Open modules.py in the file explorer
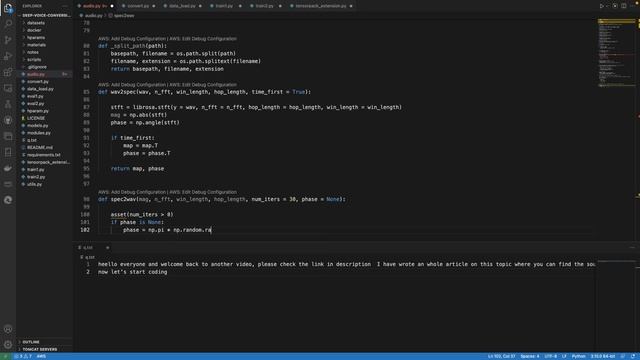The image size is (640, 360). tap(45, 133)
